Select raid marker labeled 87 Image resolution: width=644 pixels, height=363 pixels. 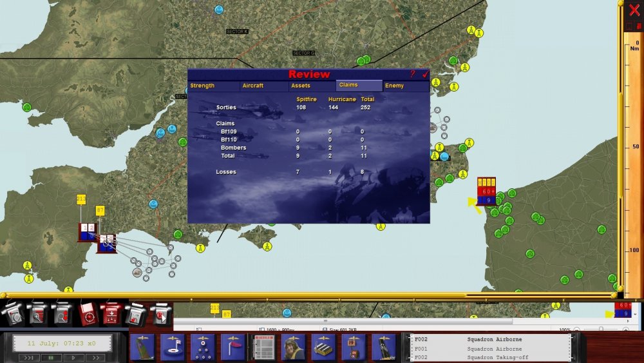click(x=100, y=210)
